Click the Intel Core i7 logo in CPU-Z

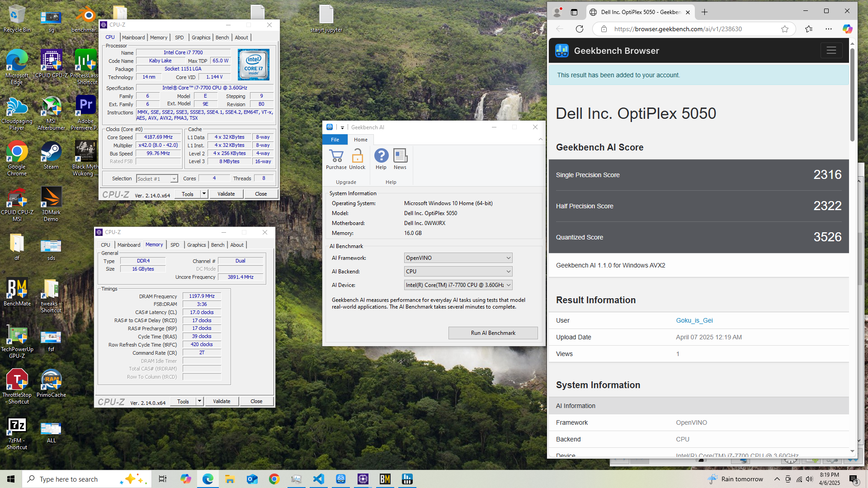254,65
